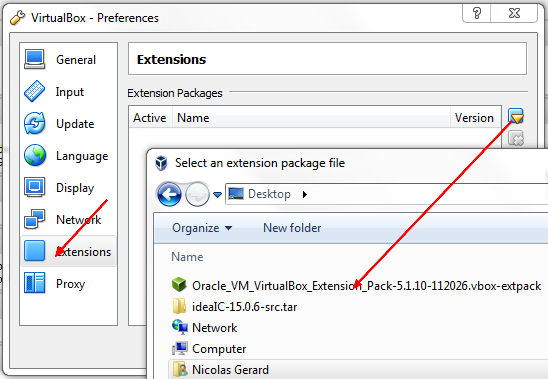Open the Update preferences page
548x379 pixels.
(x=68, y=123)
